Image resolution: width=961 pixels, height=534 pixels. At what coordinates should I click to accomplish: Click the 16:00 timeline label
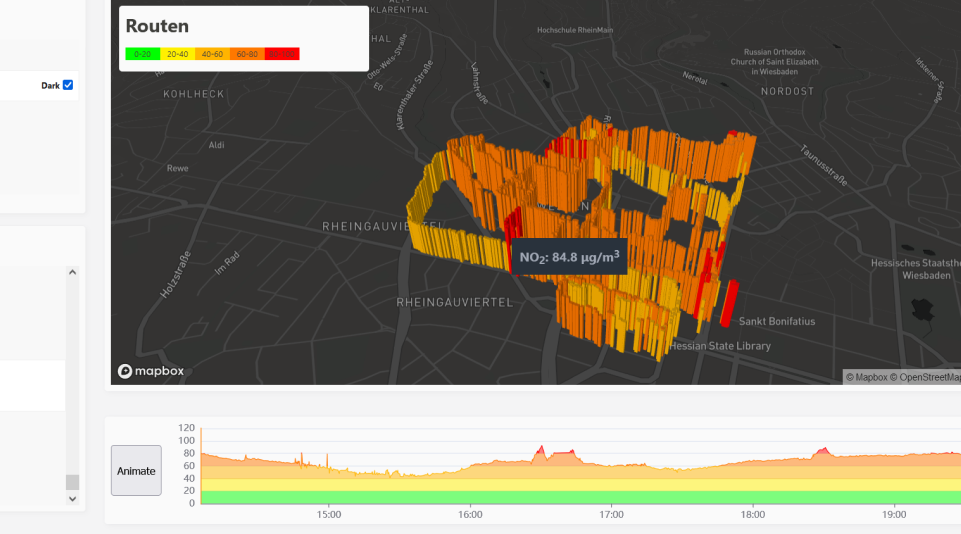click(x=470, y=514)
